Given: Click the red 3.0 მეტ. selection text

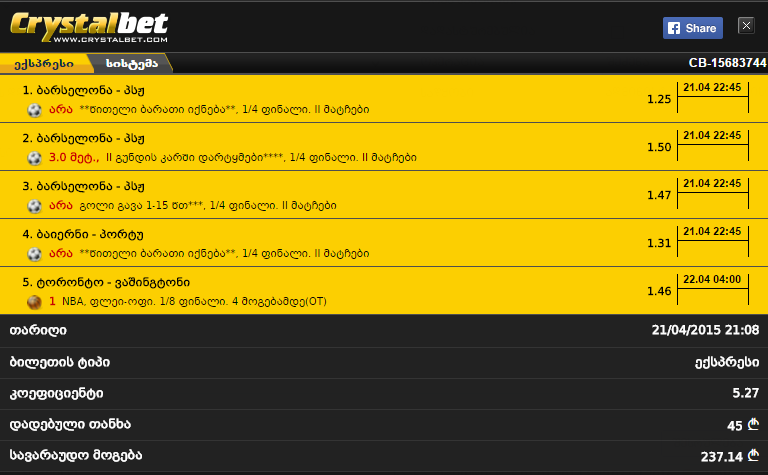Looking at the screenshot, I should pyautogui.click(x=74, y=158).
